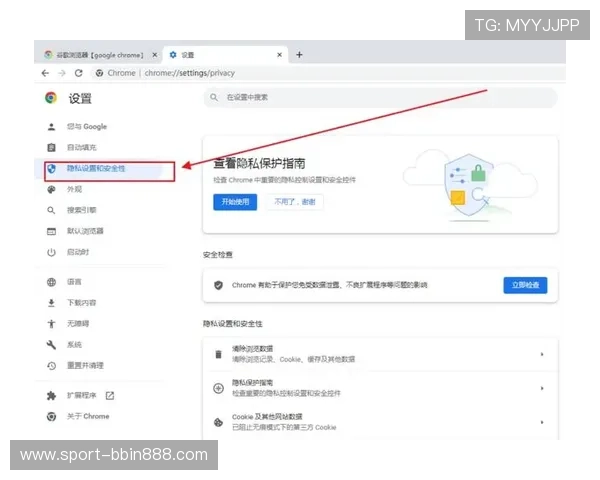Click the accessibility figure icon
Viewport: 600px width, 480px height.
tap(51, 324)
